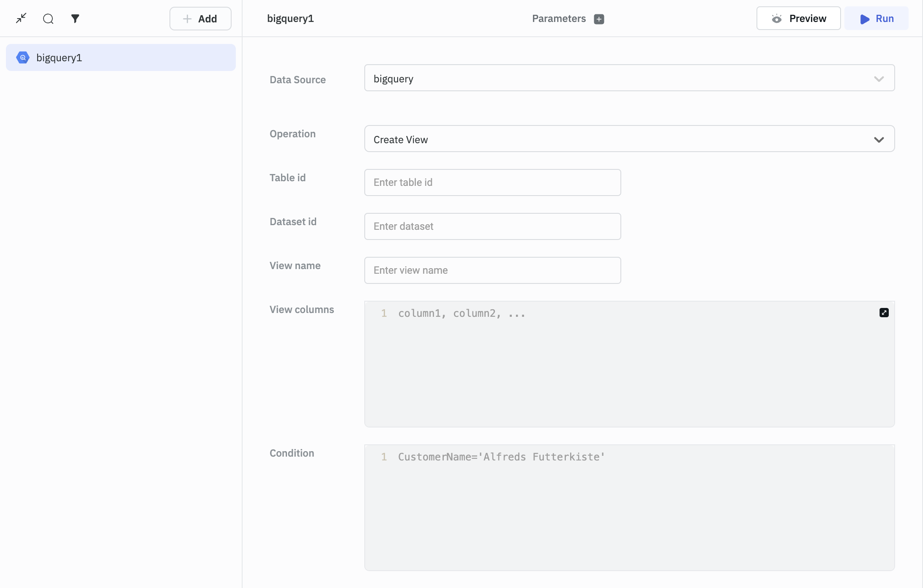Click the Parameters label
The image size is (923, 588).
[558, 19]
